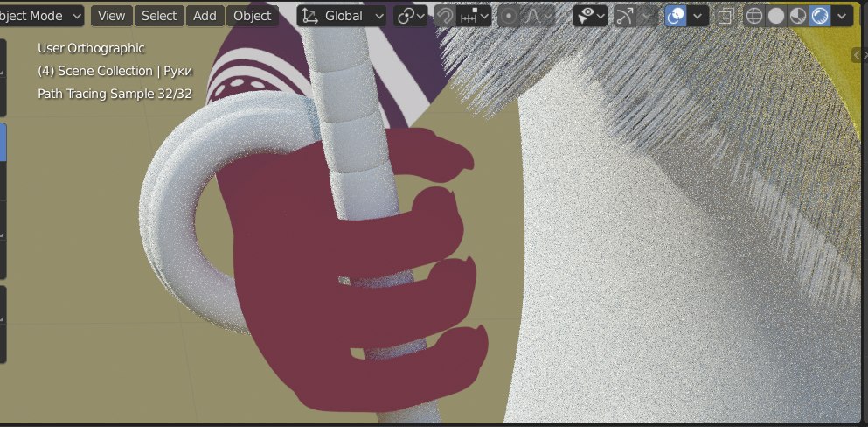Toggle viewport overlays
868x427 pixels.
pos(676,16)
